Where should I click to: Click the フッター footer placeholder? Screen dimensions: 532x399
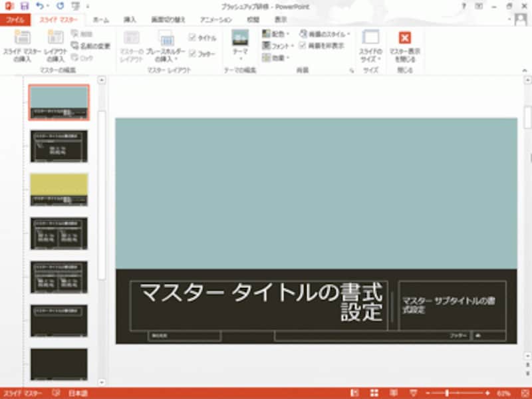[x=372, y=336]
